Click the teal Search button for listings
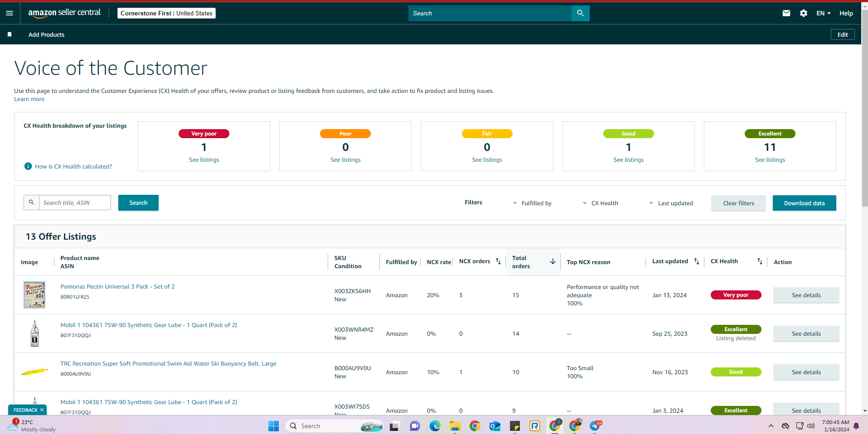This screenshot has width=868, height=434. (138, 203)
